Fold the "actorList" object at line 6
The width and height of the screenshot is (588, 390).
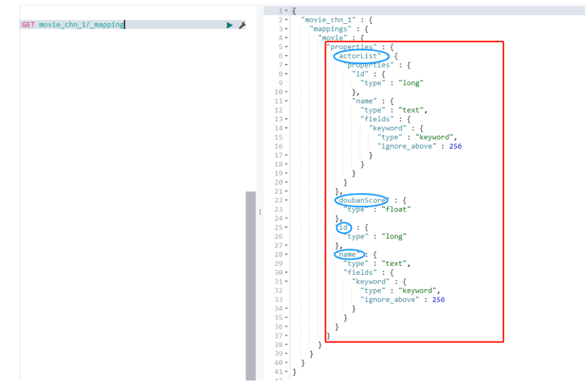[286, 56]
